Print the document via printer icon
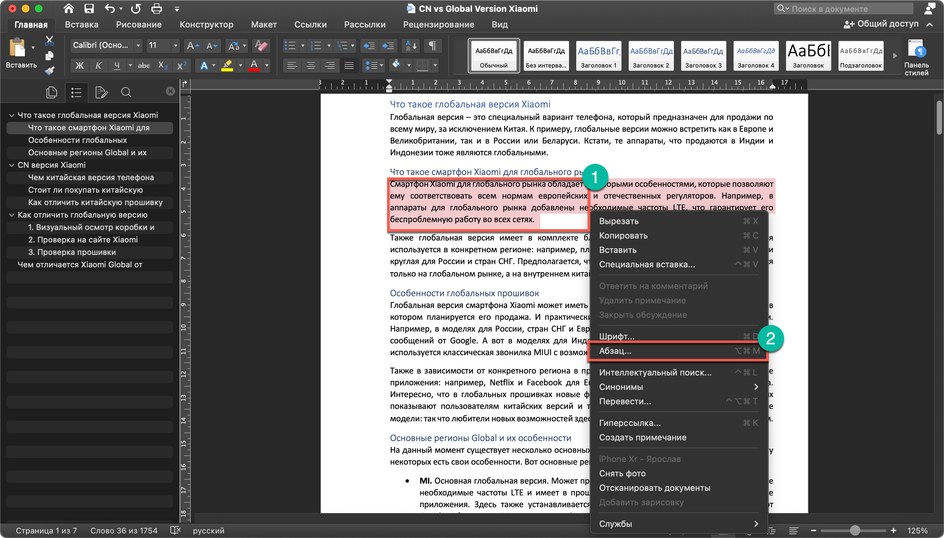 [157, 8]
